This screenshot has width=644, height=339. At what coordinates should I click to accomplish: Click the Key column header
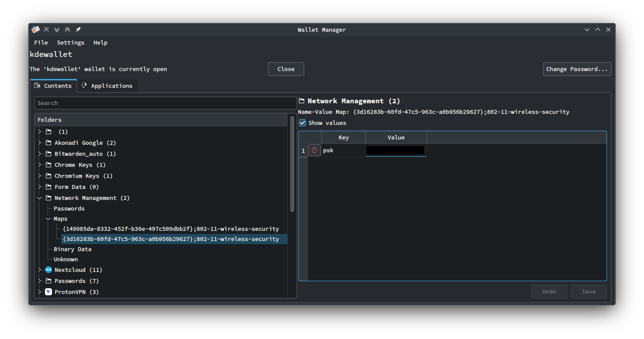click(x=343, y=137)
